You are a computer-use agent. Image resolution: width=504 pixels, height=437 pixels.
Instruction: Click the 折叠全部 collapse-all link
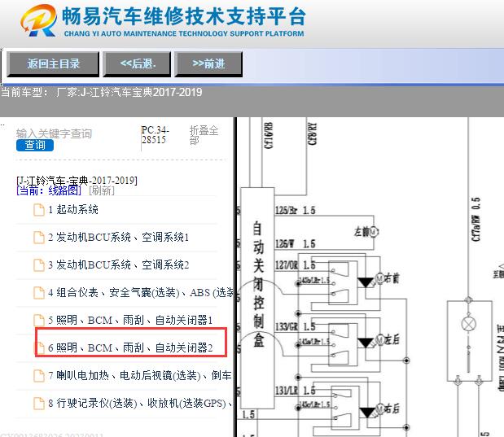tap(204, 135)
